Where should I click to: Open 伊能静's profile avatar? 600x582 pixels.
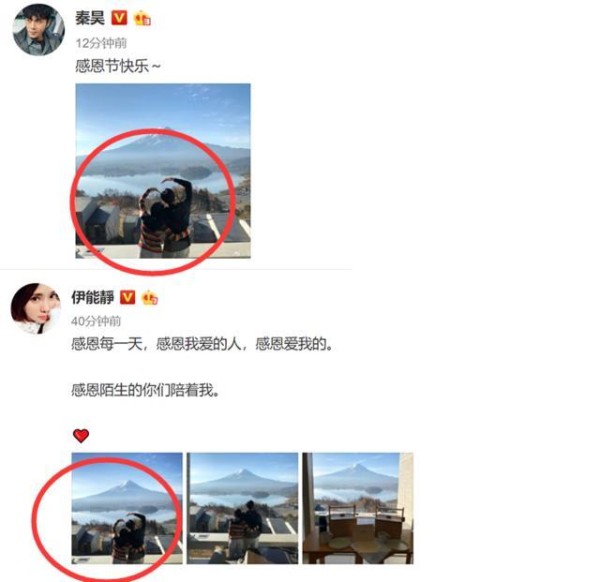click(x=36, y=308)
